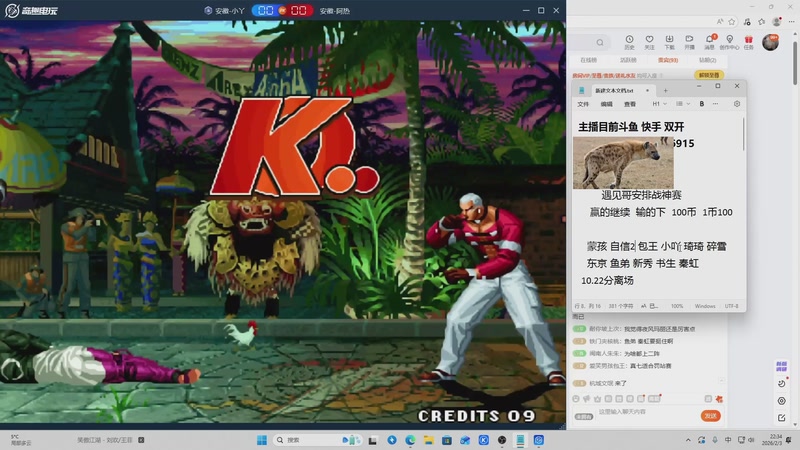Click the 关注 heart icon
Viewport: 800px width, 450px height.
click(649, 42)
